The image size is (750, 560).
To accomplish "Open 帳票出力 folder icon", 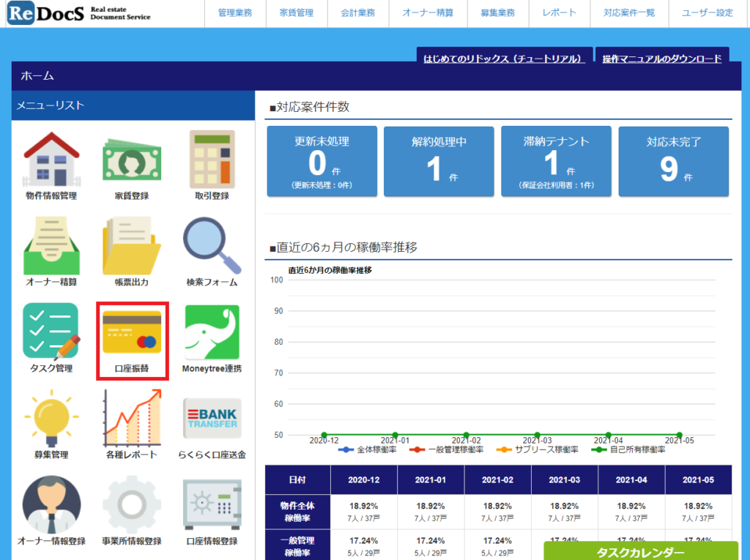I will [132, 246].
